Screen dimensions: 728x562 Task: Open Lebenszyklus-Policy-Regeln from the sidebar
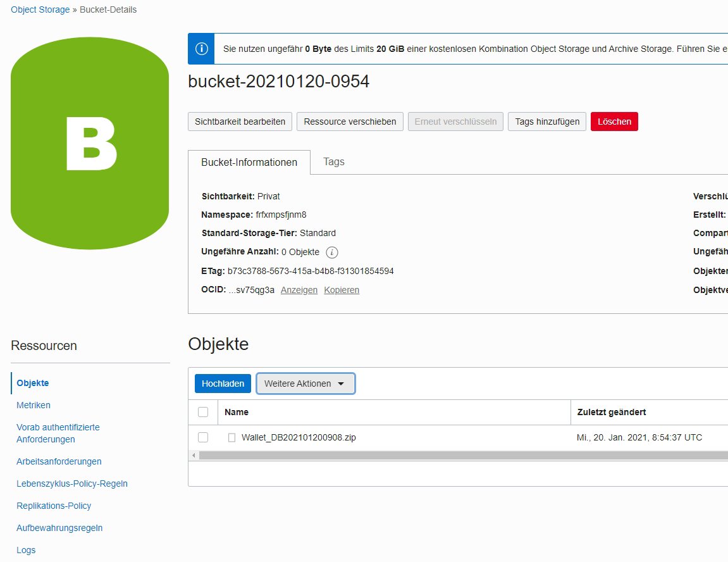(x=71, y=484)
